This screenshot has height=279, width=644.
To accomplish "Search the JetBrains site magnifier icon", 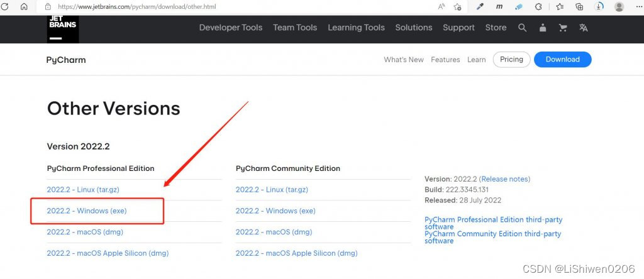I will click(523, 28).
